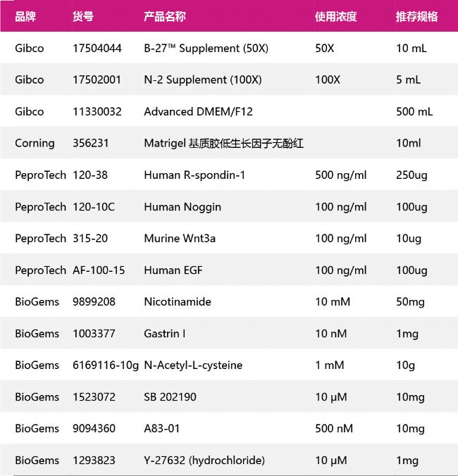Click the 品牌 column header
This screenshot has height=476, width=458.
(25, 16)
